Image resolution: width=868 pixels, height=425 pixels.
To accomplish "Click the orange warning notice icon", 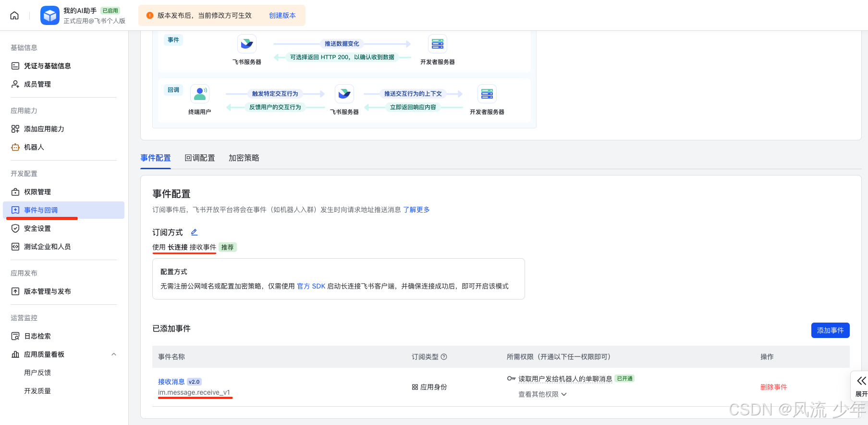I will [x=149, y=15].
